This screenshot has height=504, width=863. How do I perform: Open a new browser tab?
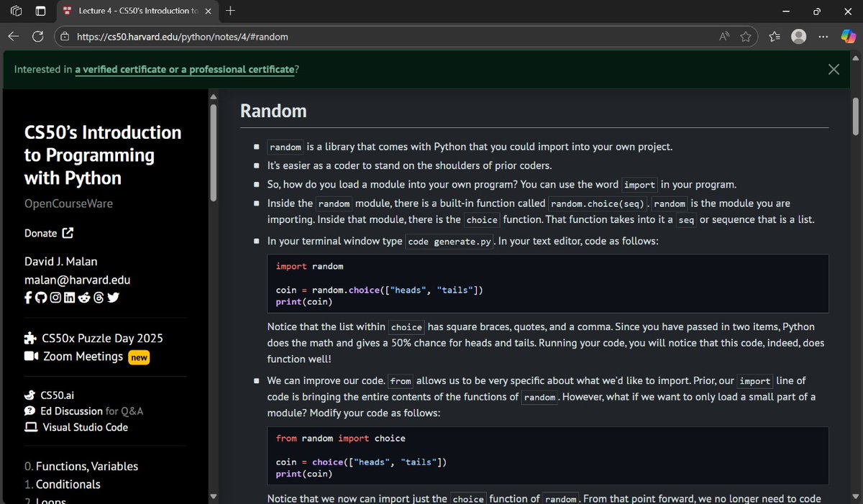point(230,11)
